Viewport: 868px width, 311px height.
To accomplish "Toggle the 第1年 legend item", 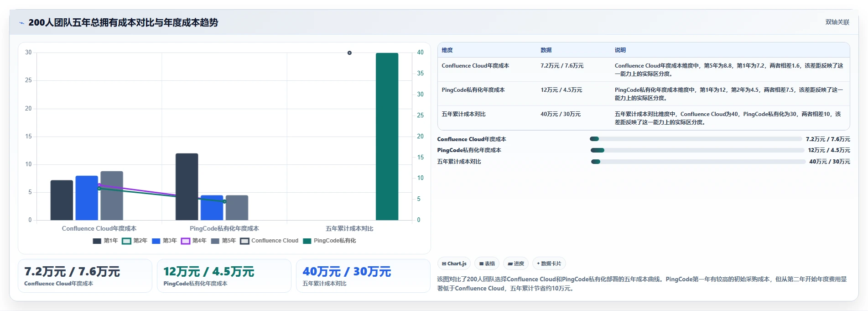I will [x=105, y=241].
